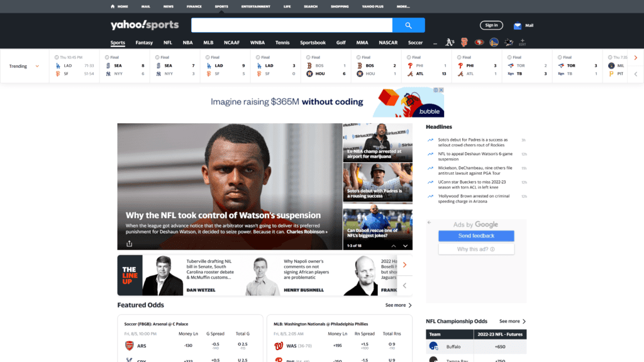The height and width of the screenshot is (362, 644).
Task: Open 'Hollywood' Brown arrested headline
Action: coord(474,199)
